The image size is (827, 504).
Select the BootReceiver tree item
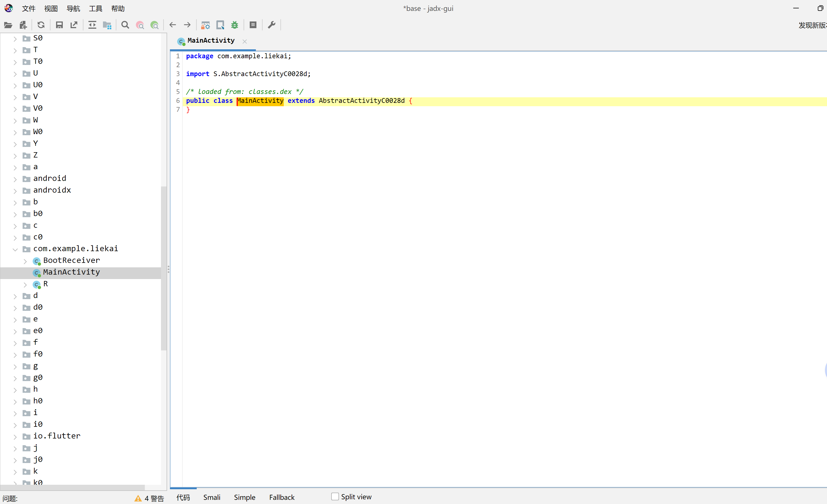[x=71, y=260]
